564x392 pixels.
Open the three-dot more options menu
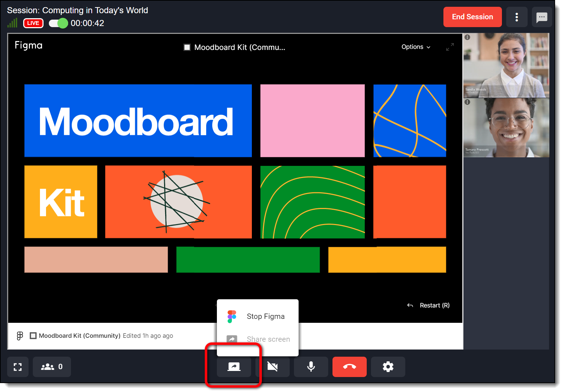pyautogui.click(x=517, y=17)
